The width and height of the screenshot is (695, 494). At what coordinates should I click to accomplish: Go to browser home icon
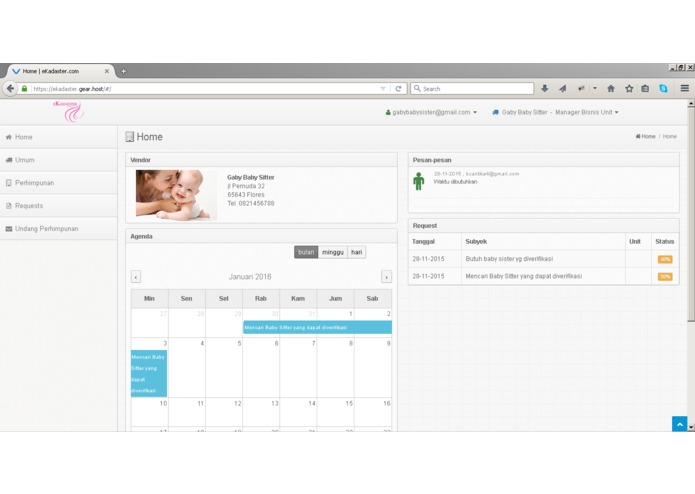point(611,89)
